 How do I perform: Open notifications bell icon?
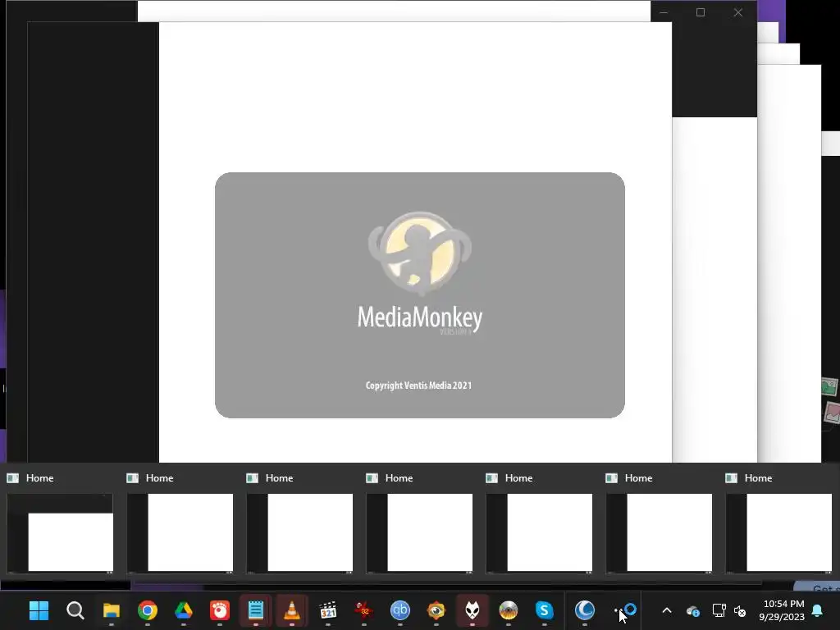pyautogui.click(x=818, y=610)
